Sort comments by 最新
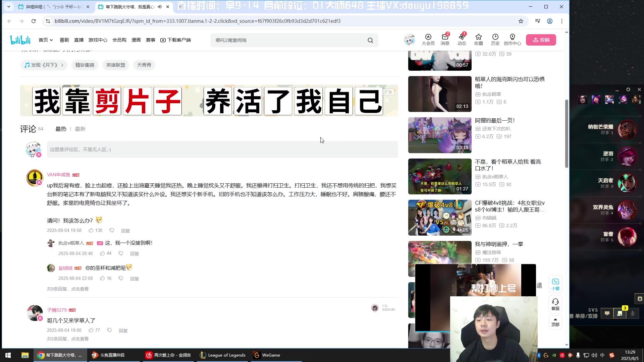 (x=80, y=129)
